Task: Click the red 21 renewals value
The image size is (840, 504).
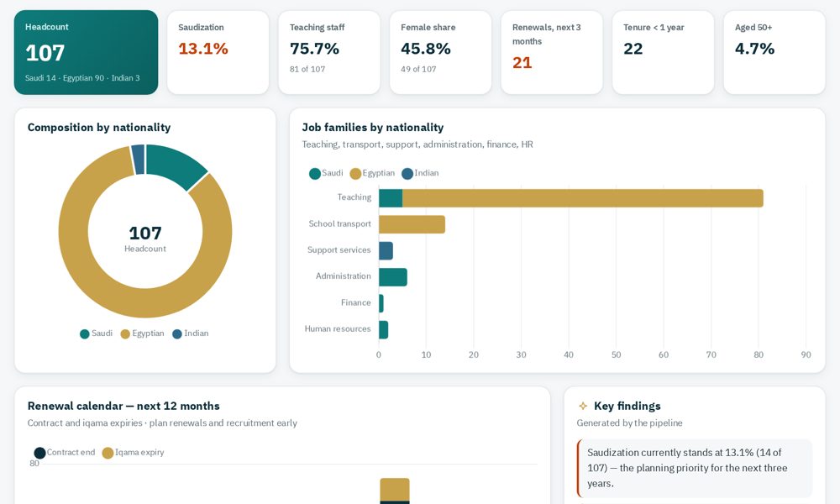Action: 522,63
